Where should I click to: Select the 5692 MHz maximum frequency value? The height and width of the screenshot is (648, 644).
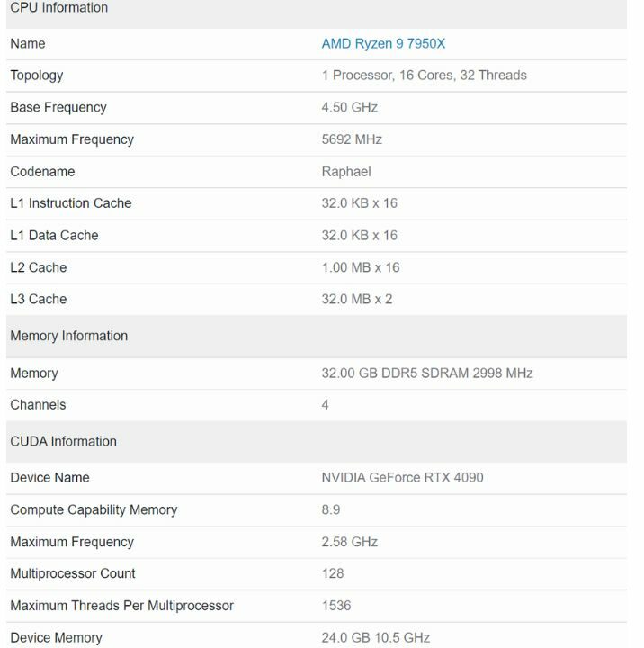tap(352, 139)
